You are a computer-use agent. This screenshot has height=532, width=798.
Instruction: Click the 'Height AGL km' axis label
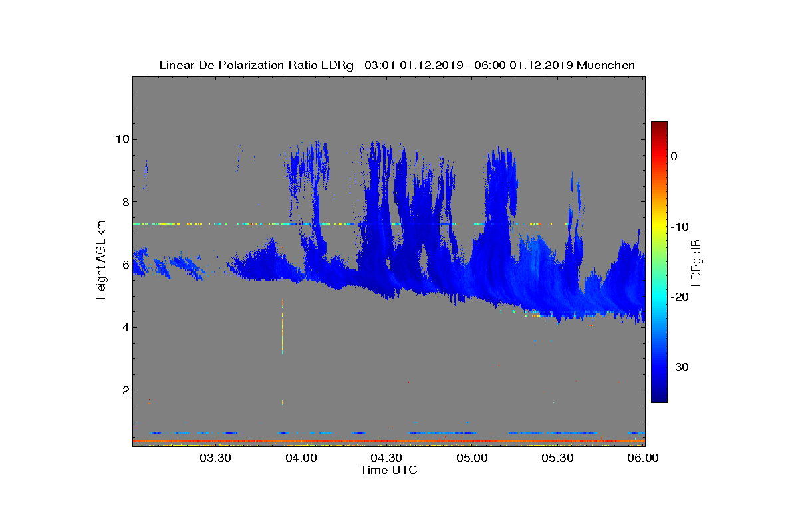(x=101, y=261)
